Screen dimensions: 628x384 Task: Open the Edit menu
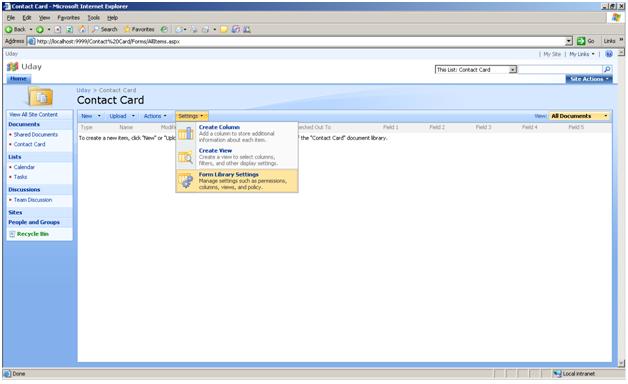[26, 18]
